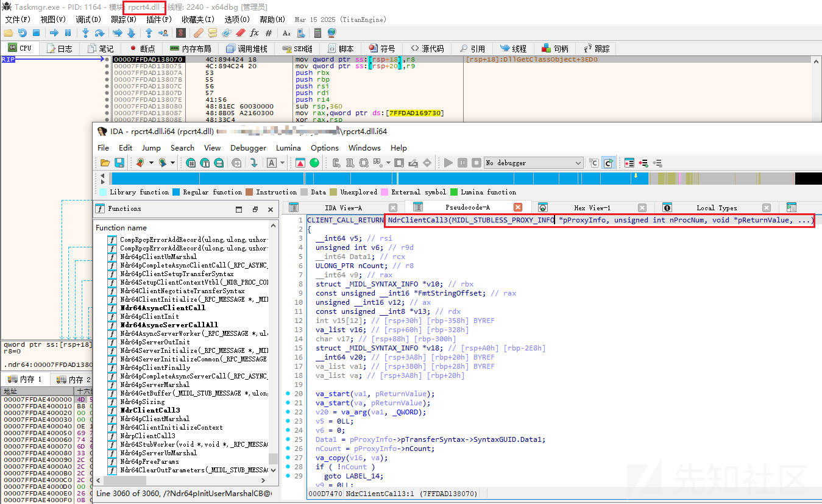Click the x64dbg restart debuggee icon
The image size is (822, 504).
tap(23, 33)
